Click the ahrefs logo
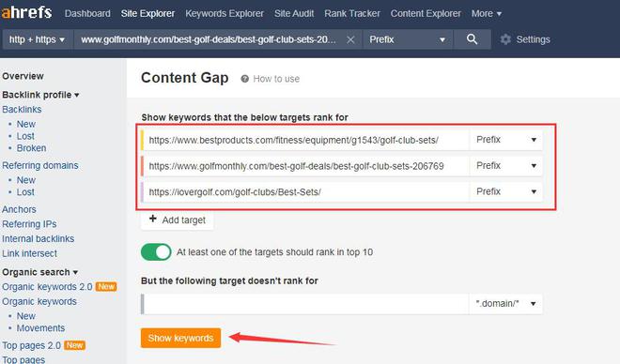The image size is (620, 364). coord(27,12)
